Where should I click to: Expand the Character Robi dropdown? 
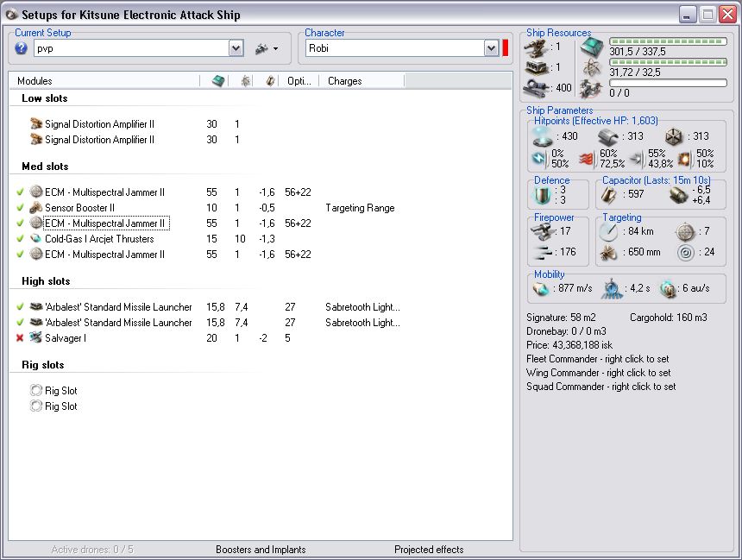491,48
